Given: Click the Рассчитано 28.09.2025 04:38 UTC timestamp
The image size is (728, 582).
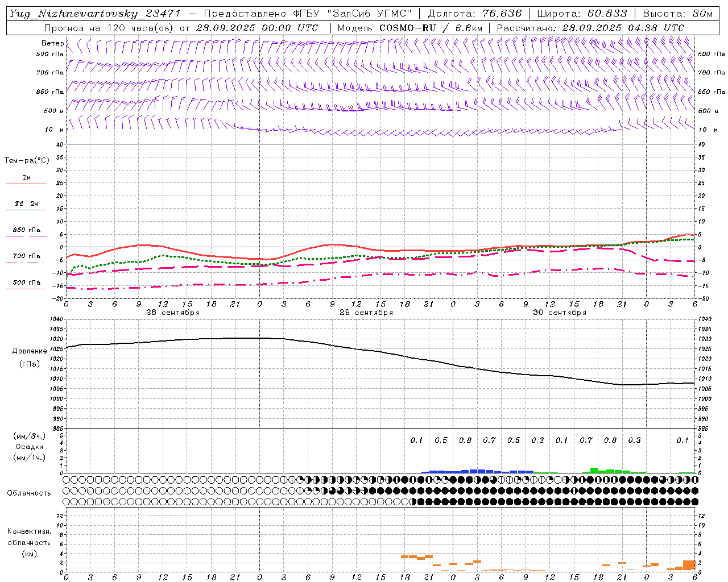Looking at the screenshot, I should [590, 28].
